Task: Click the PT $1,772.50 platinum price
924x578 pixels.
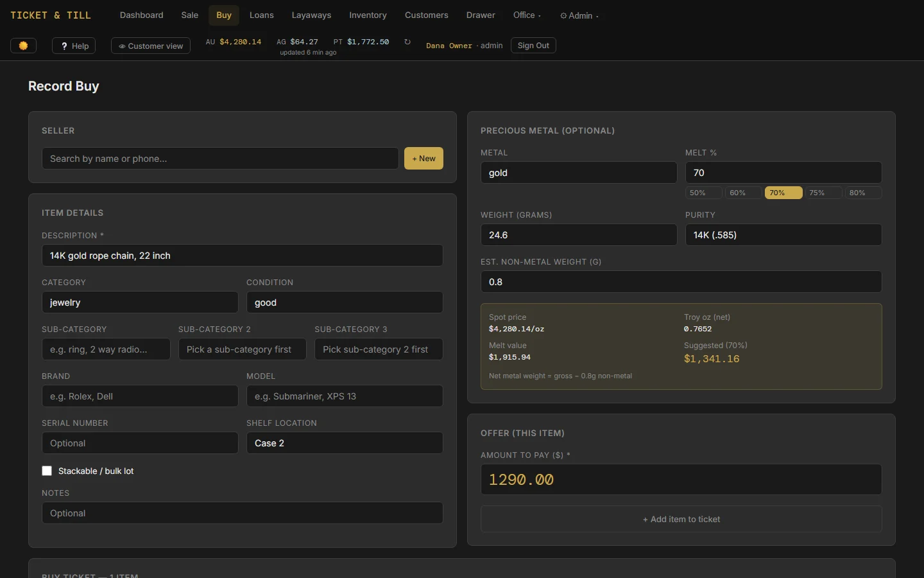Action: pos(361,42)
